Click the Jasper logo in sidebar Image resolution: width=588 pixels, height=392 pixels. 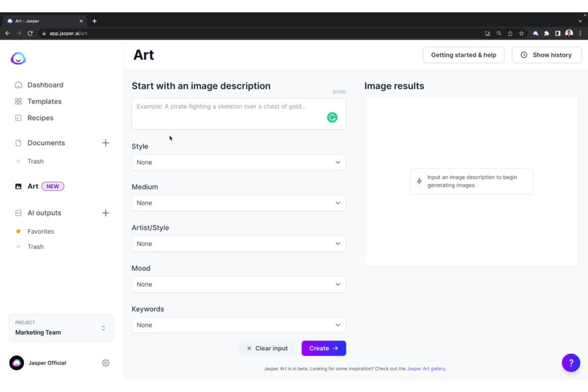click(18, 58)
